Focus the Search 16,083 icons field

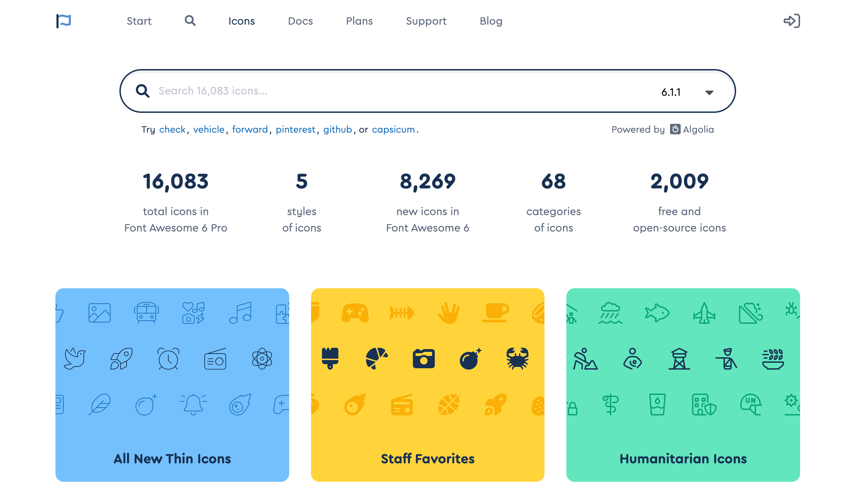(x=376, y=91)
